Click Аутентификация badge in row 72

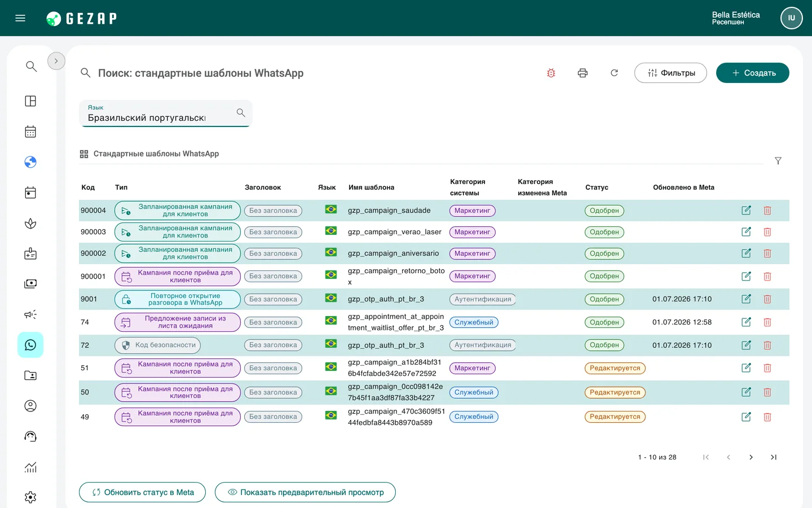(x=483, y=345)
